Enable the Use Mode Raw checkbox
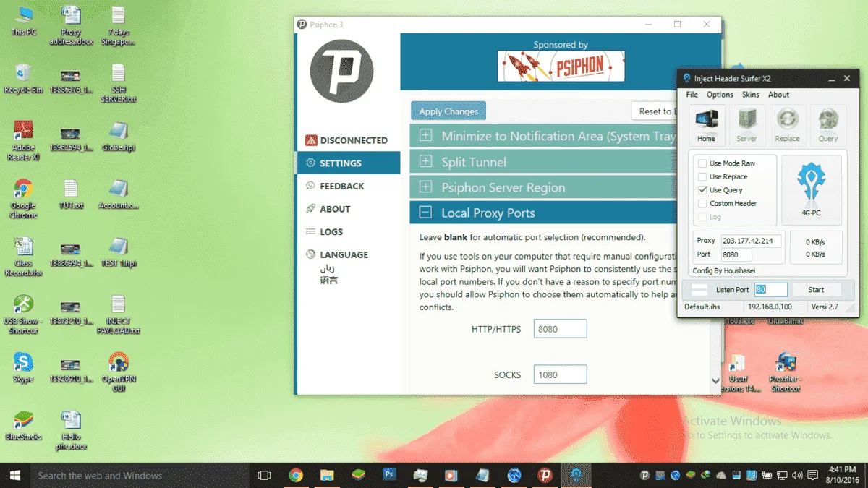The image size is (868, 488). [702, 163]
